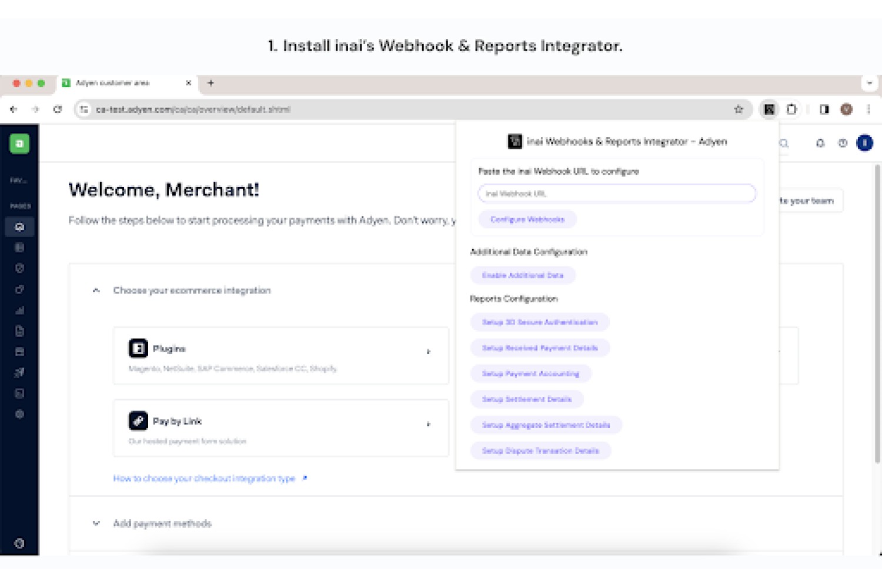882x588 pixels.
Task: Click the Pay by Link card icon
Action: pyautogui.click(x=138, y=420)
